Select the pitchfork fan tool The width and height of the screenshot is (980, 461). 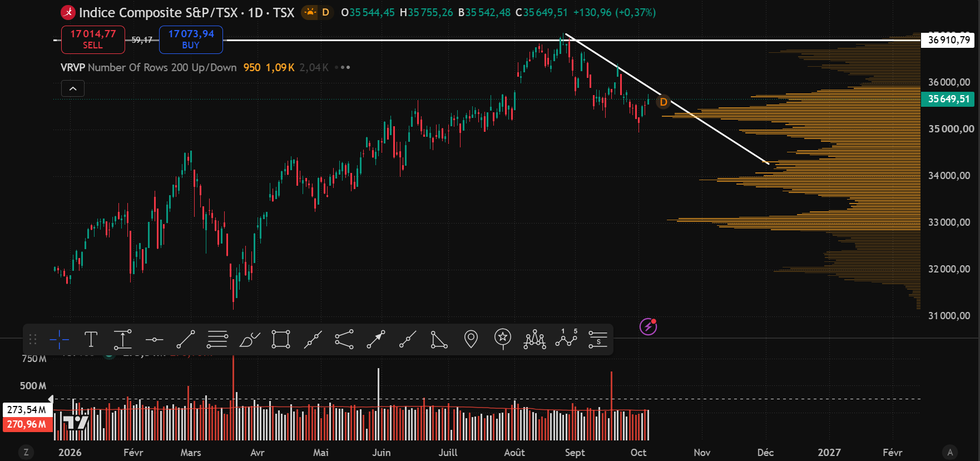click(x=344, y=339)
